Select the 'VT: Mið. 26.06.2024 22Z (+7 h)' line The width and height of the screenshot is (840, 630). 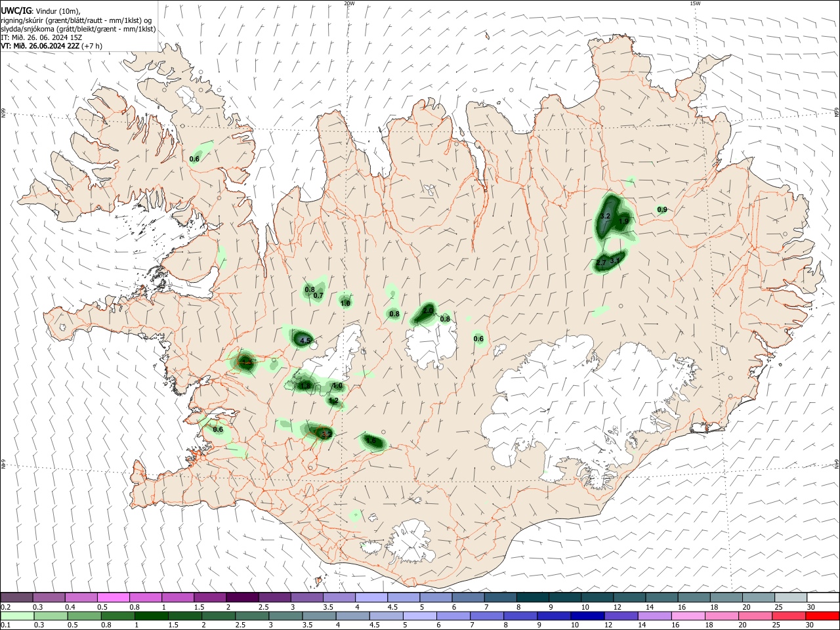tap(51, 46)
